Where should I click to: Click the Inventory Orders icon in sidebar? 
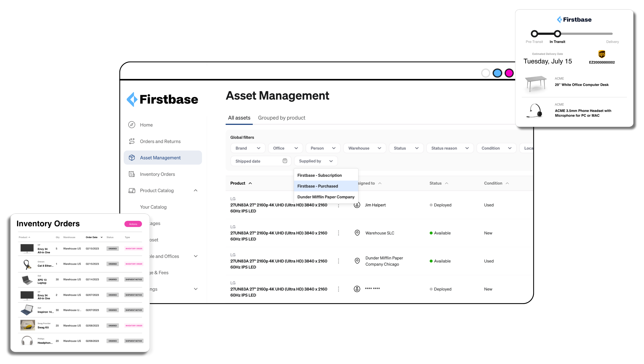point(132,174)
